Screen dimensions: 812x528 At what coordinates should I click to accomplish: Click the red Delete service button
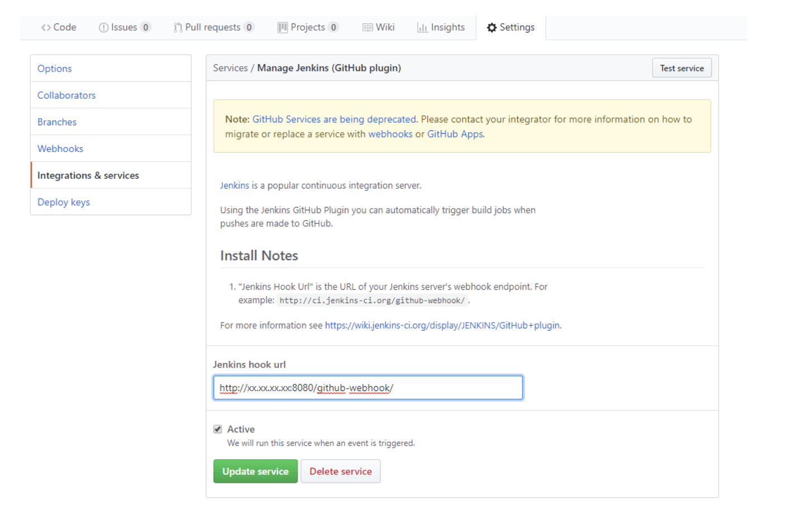click(x=341, y=472)
